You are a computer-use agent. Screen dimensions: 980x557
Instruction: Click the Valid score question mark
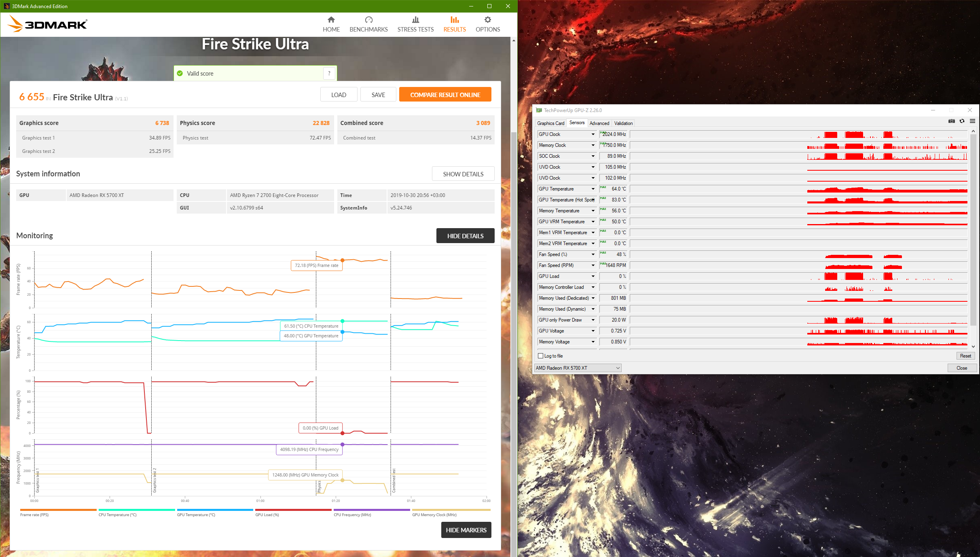[329, 73]
